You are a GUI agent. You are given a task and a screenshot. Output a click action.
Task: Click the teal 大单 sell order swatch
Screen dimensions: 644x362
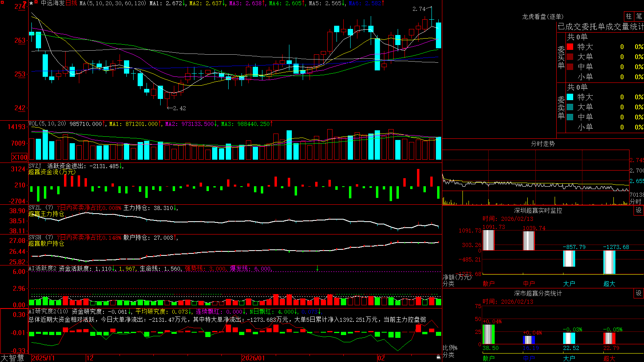pos(570,107)
